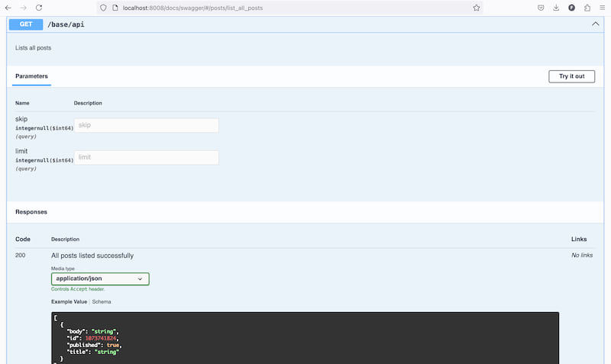The height and width of the screenshot is (364, 611).
Task: Open the page info document icon
Action: click(115, 8)
